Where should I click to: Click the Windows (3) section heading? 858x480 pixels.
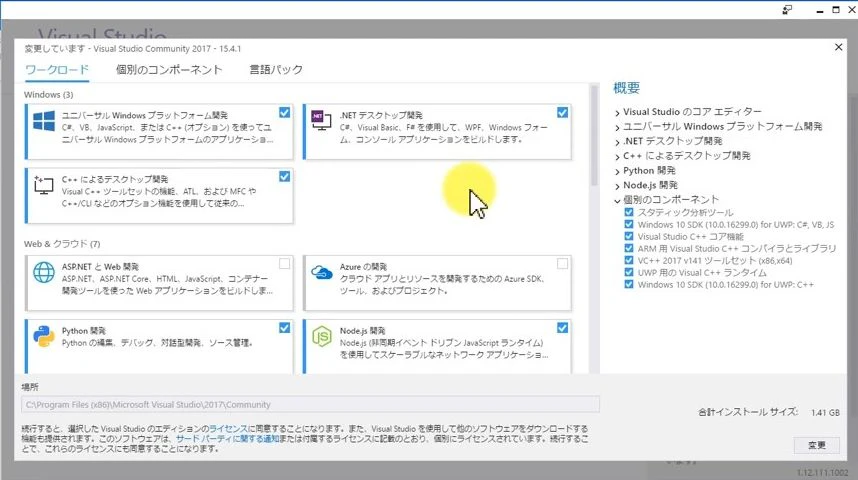pos(48,95)
